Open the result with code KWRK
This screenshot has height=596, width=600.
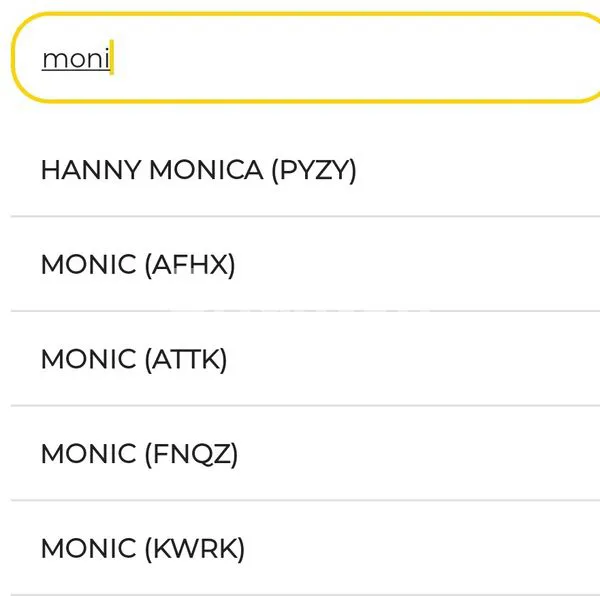coord(142,548)
